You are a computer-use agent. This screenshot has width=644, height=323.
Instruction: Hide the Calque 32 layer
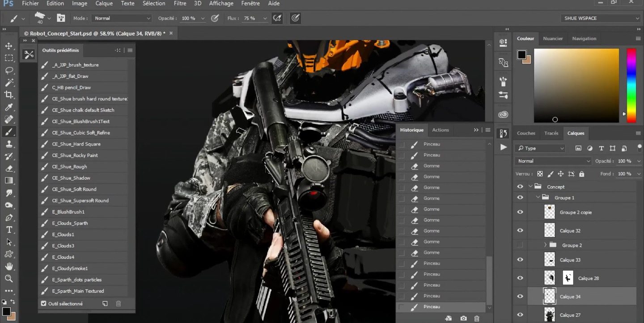click(x=520, y=231)
